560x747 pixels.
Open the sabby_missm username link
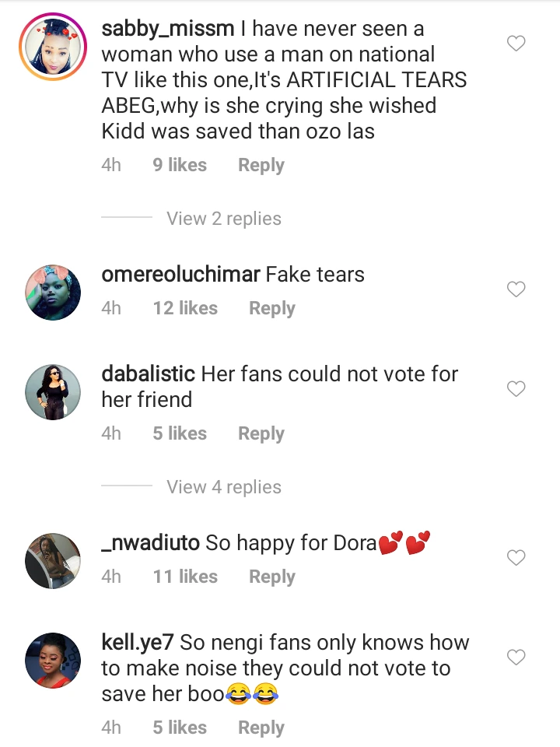point(166,30)
